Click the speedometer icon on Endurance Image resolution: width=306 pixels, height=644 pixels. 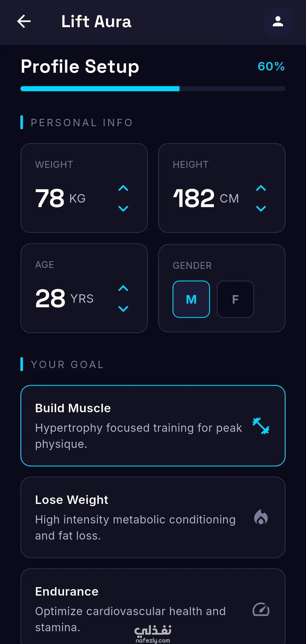261,609
